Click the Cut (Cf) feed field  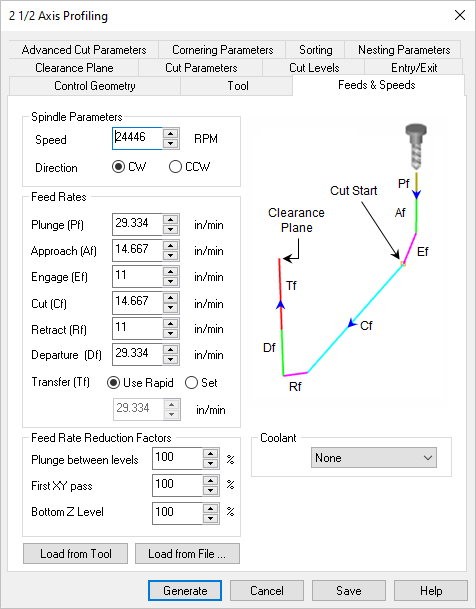pos(137,303)
